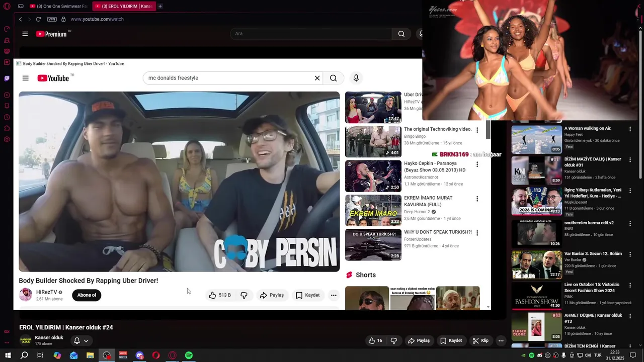This screenshot has width=644, height=362.
Task: Click the Ara search field in background
Action: pyautogui.click(x=311, y=34)
